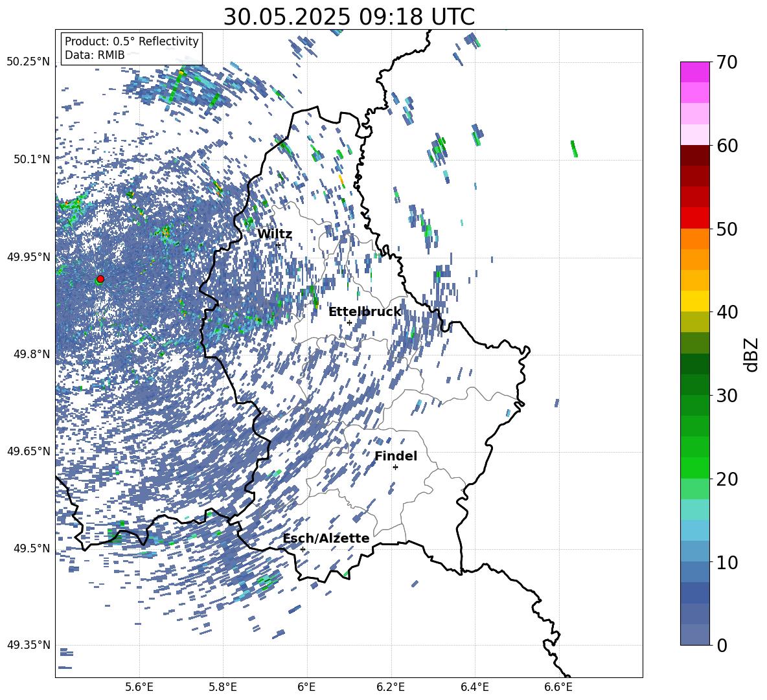767x700 pixels.
Task: Click the 5.6°E longitude label
Action: tap(139, 687)
